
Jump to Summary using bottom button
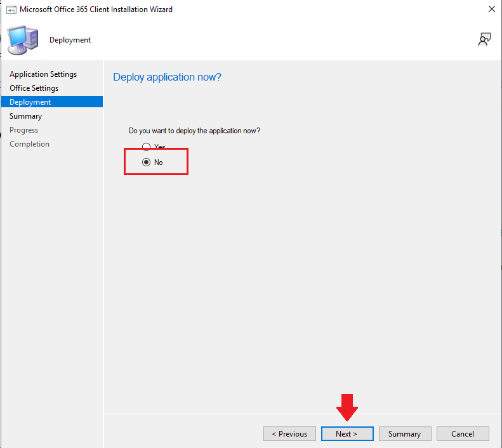point(405,433)
